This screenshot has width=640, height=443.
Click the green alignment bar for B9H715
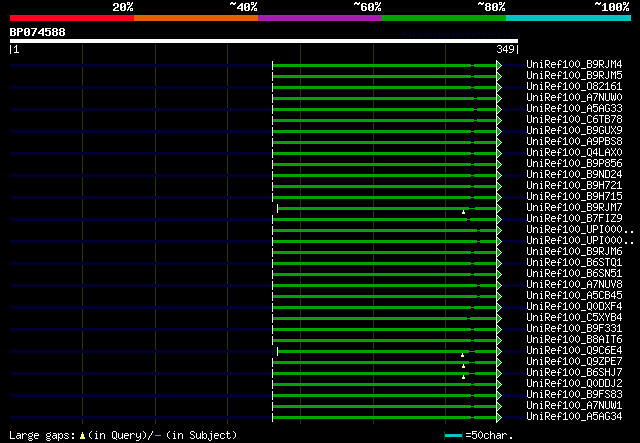(x=385, y=198)
